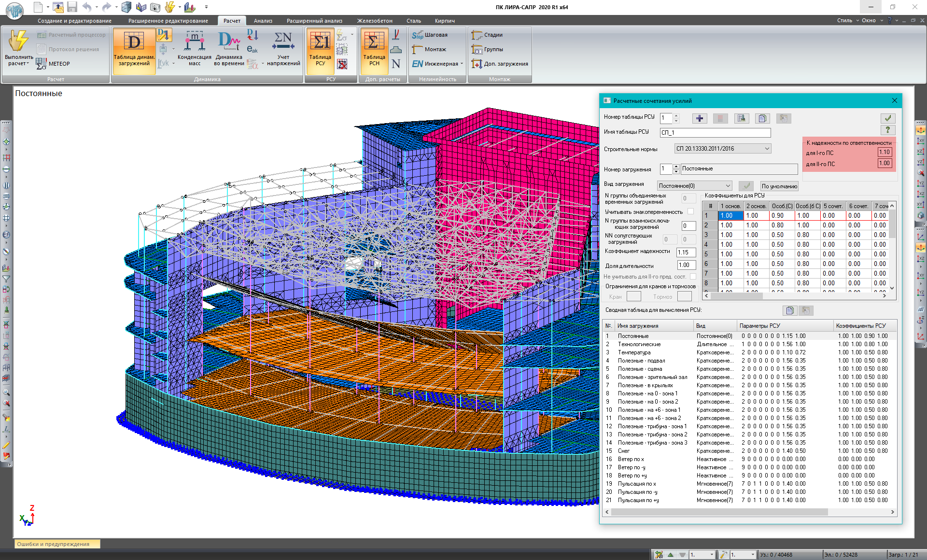Toggle Не учитывать для II-го пред. сост. checkbox
This screenshot has height=560, width=927.
click(693, 277)
